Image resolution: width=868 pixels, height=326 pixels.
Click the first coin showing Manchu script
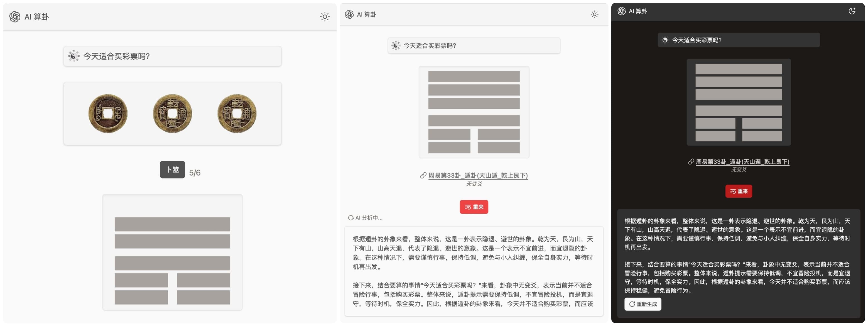108,113
